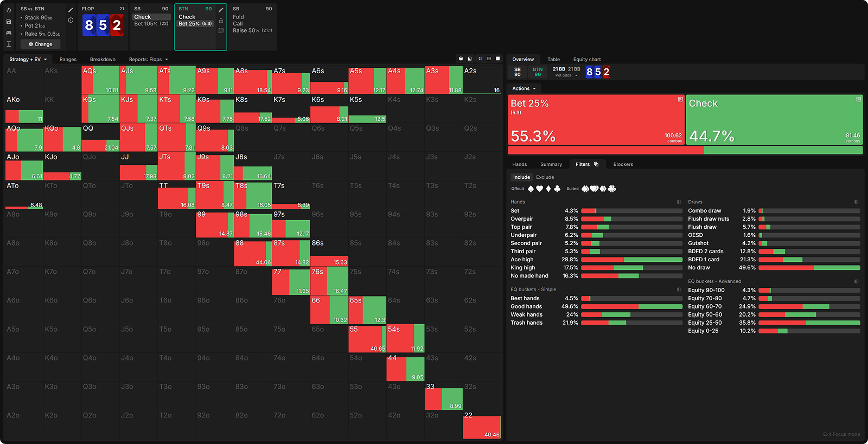The height and width of the screenshot is (444, 868).
Task: Expand the Reports: Flops dropdown
Action: pyautogui.click(x=148, y=60)
